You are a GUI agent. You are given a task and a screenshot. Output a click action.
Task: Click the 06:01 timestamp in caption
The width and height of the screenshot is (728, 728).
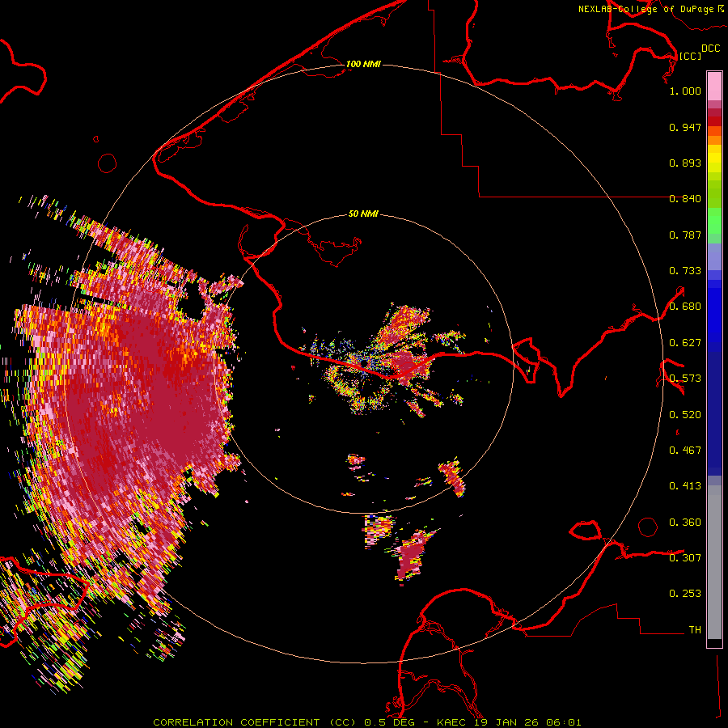point(563,722)
